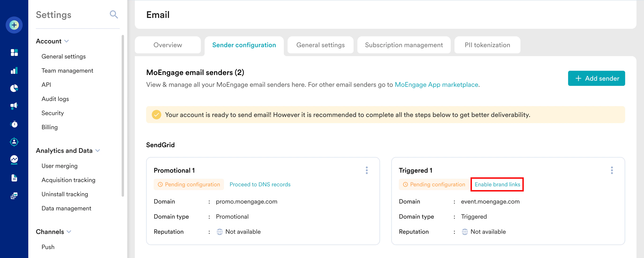Open the document content icon in sidebar
Screen dimensions: 644x258
coord(14,178)
